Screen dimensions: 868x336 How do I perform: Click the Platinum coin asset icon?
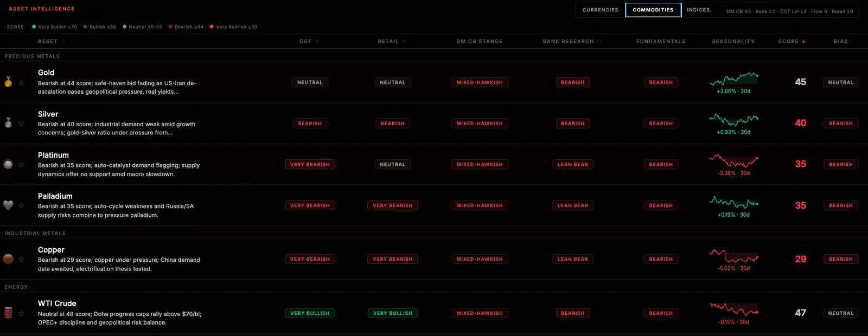pos(8,164)
